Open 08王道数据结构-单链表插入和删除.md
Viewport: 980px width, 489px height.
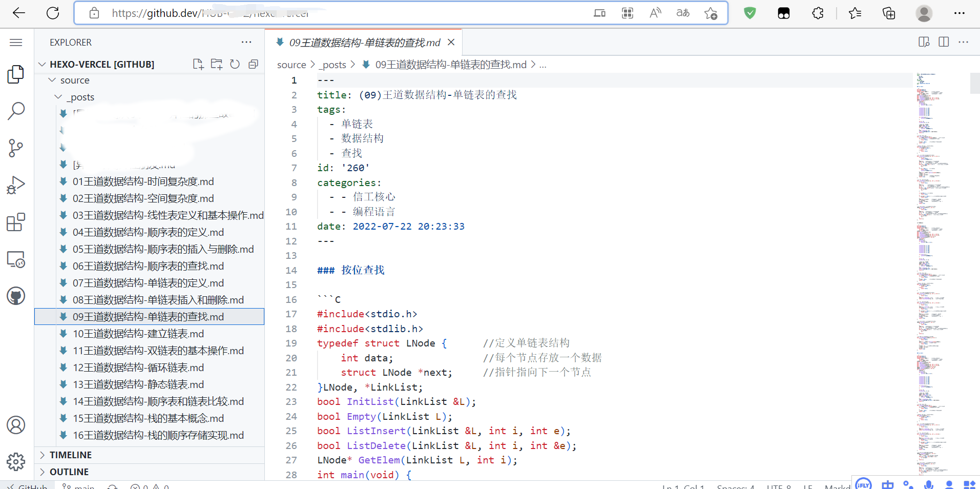click(x=158, y=300)
